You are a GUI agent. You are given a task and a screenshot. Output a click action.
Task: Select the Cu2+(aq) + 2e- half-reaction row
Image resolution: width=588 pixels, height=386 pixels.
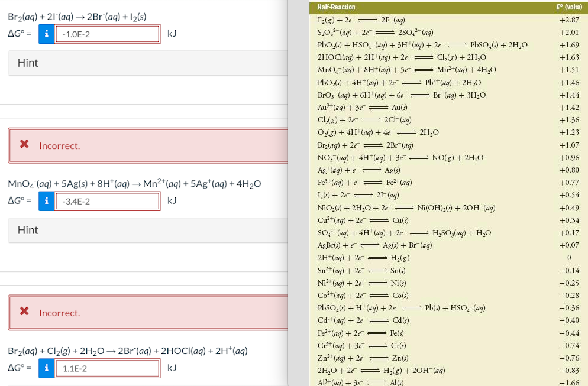pyautogui.click(x=448, y=220)
